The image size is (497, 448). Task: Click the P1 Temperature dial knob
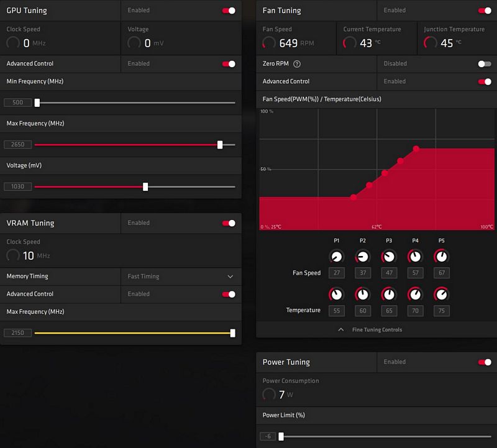(336, 295)
